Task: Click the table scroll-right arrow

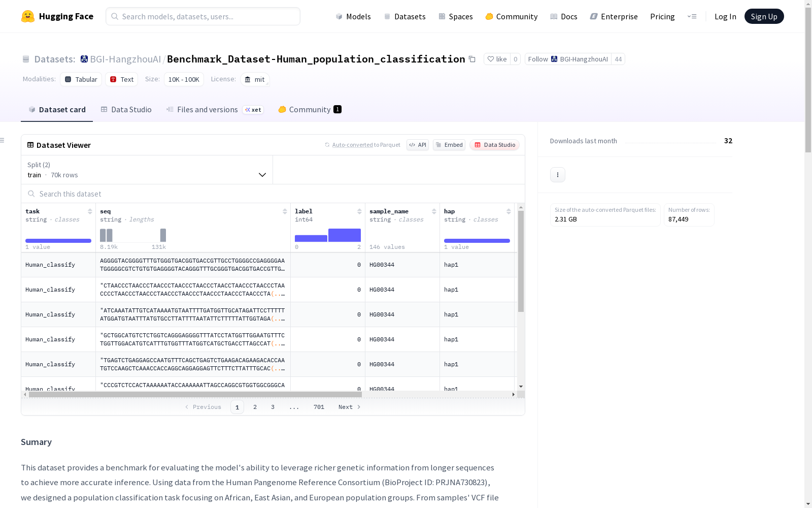Action: [x=513, y=394]
